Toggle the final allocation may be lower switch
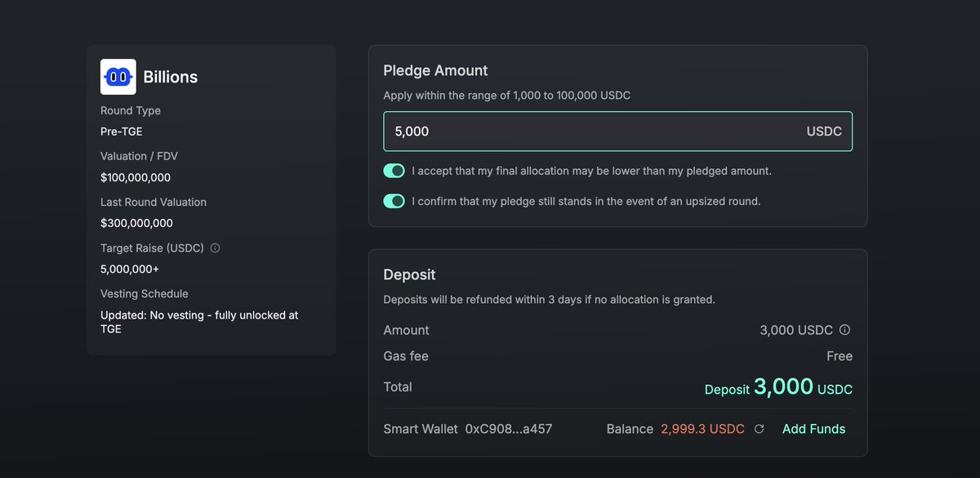This screenshot has height=478, width=980. click(x=394, y=171)
